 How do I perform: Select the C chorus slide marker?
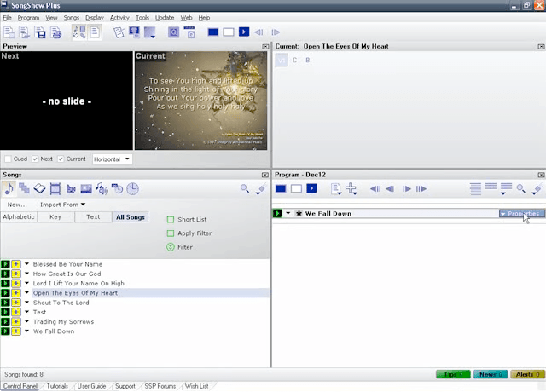[x=294, y=61]
